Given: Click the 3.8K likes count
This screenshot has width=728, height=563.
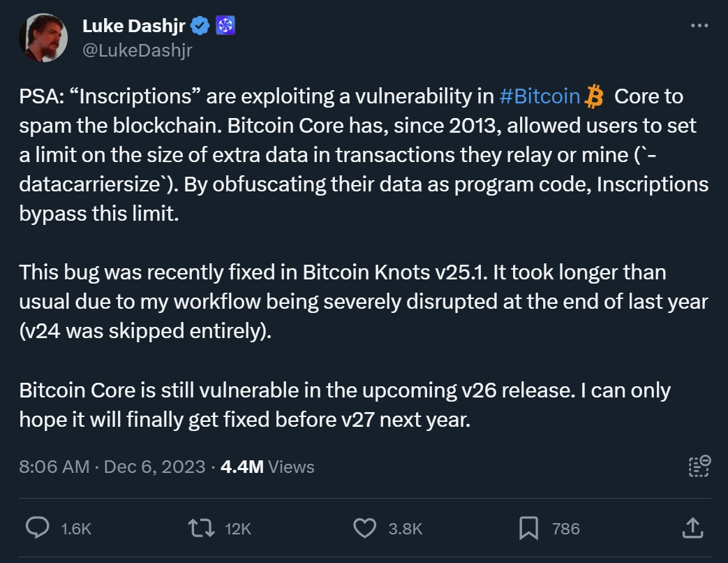Looking at the screenshot, I should 405,529.
